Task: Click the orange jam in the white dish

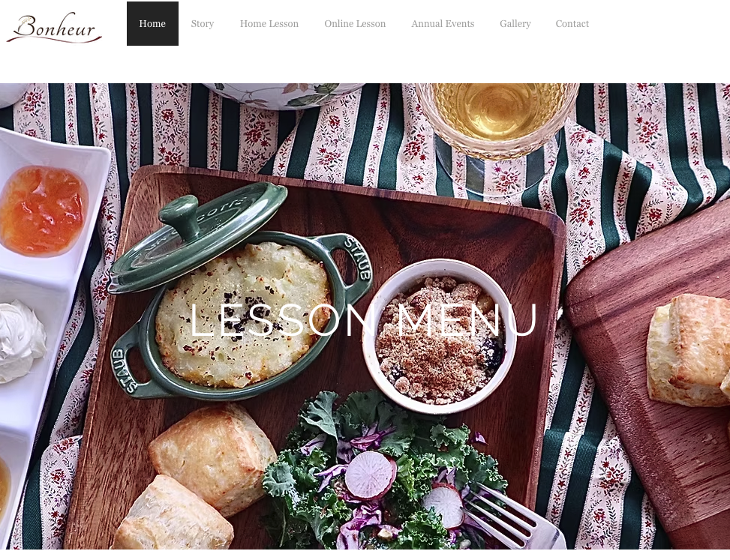Action: (44, 211)
